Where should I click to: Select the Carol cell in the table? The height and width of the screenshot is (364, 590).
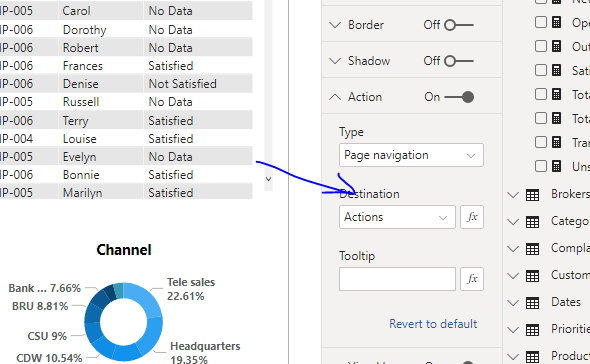76,11
